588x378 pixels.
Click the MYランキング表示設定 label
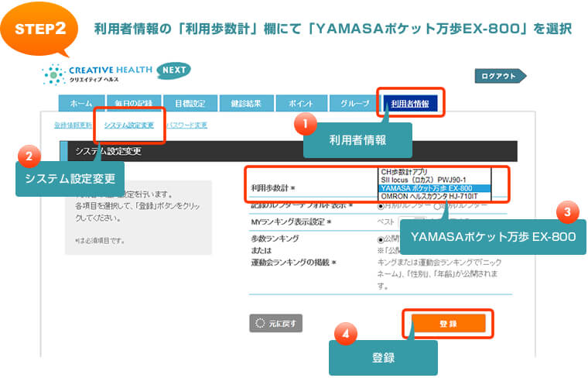[291, 222]
